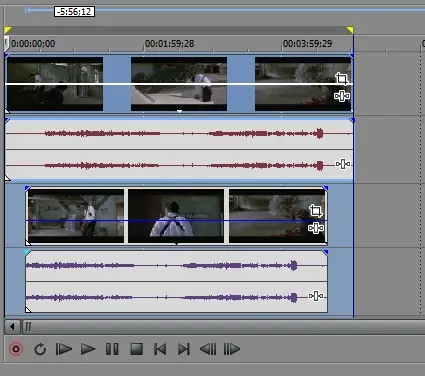The image size is (425, 376).
Task: Click timeline ruler at 00:03:59;29
Action: click(307, 44)
